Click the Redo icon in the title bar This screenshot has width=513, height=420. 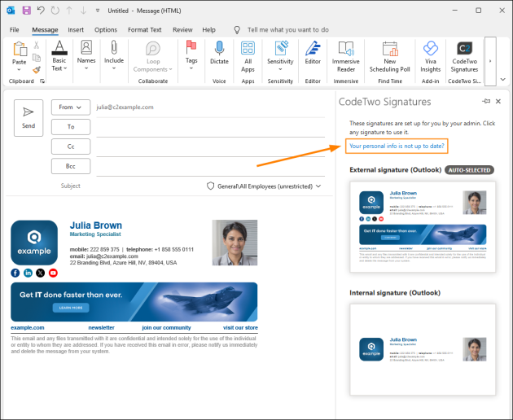[x=55, y=11]
